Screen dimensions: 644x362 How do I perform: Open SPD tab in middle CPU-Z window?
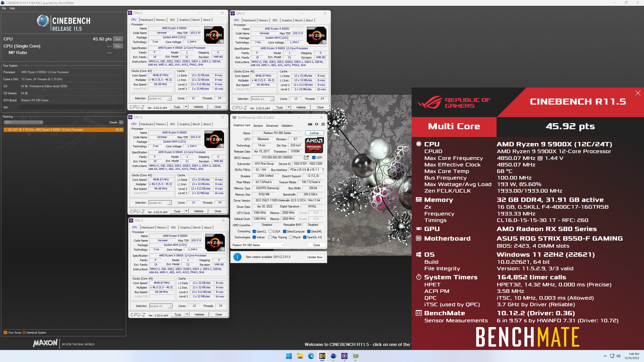(x=172, y=124)
